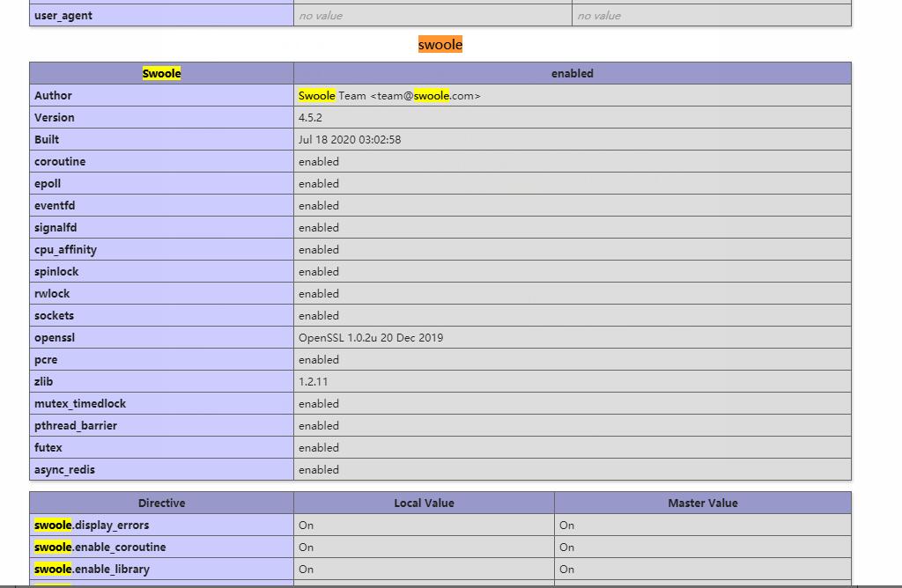
Task: Select the pcre row label
Action: click(x=46, y=360)
